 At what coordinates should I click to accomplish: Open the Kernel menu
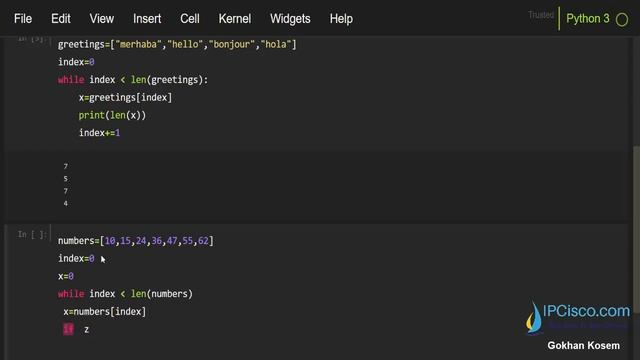[x=235, y=19]
